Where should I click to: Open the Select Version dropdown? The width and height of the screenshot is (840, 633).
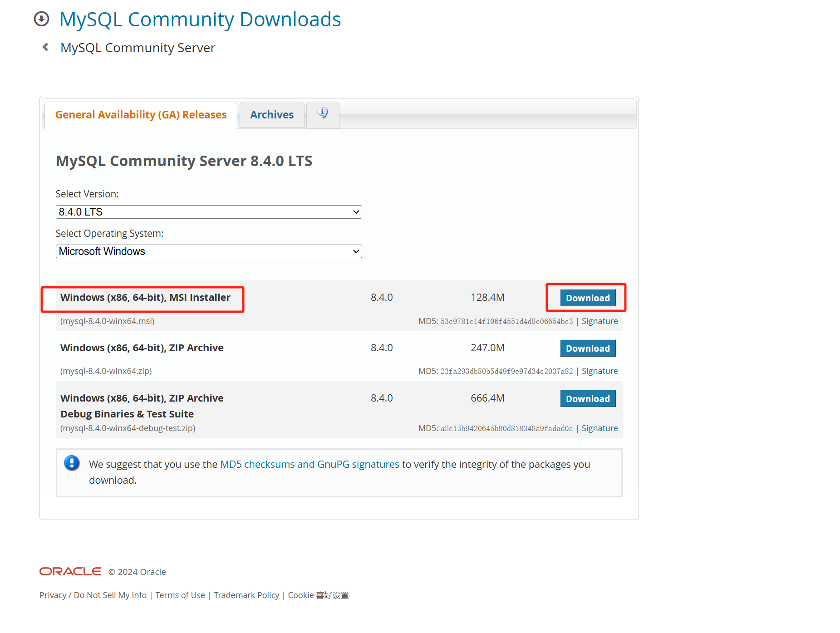[x=209, y=212]
